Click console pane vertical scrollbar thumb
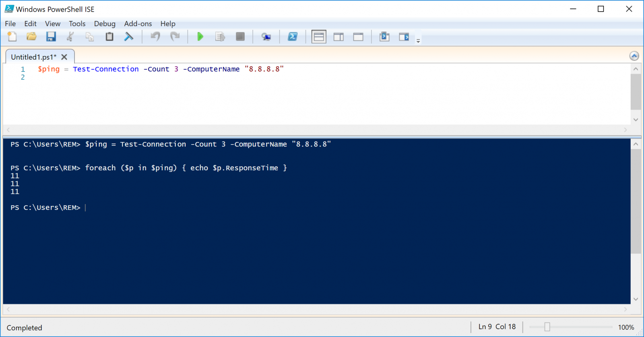This screenshot has height=337, width=644. (x=636, y=202)
